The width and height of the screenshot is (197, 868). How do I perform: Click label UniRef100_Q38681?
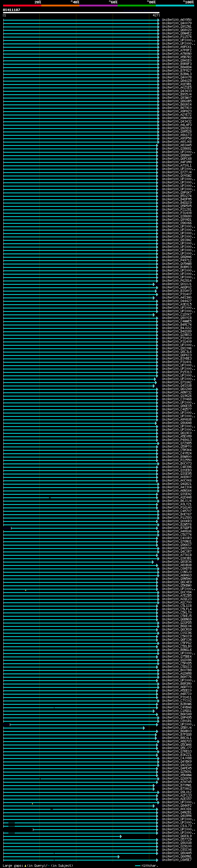tap(176, 149)
